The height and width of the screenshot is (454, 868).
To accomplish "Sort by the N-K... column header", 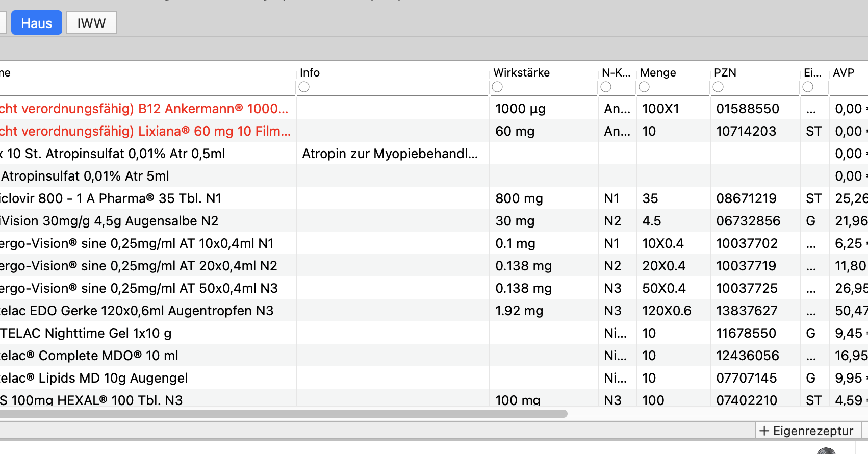I will [x=616, y=72].
